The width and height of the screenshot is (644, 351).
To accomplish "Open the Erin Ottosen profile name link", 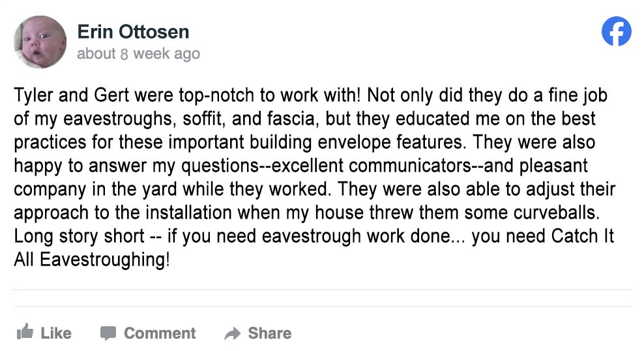I will [133, 32].
